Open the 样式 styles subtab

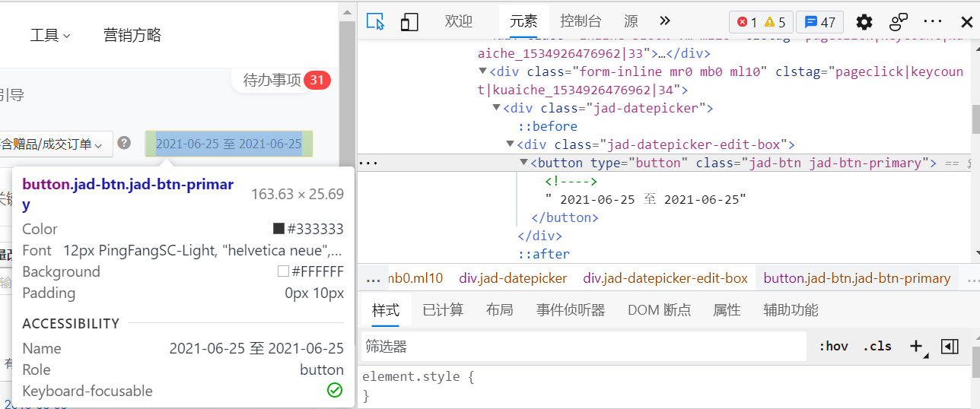tap(386, 310)
